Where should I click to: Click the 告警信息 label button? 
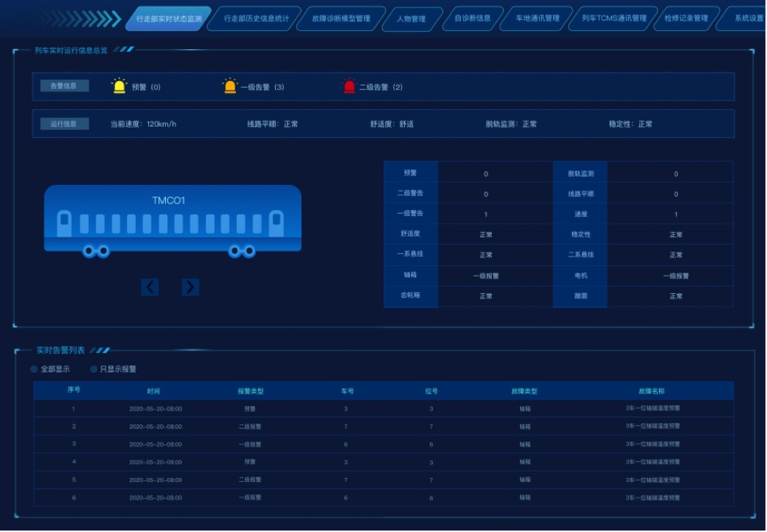tap(64, 86)
